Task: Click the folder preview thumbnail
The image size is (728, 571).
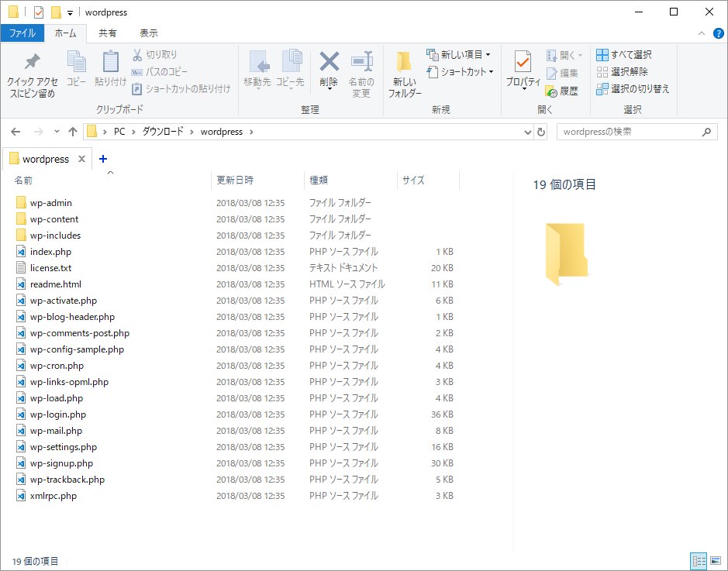Action: (566, 254)
